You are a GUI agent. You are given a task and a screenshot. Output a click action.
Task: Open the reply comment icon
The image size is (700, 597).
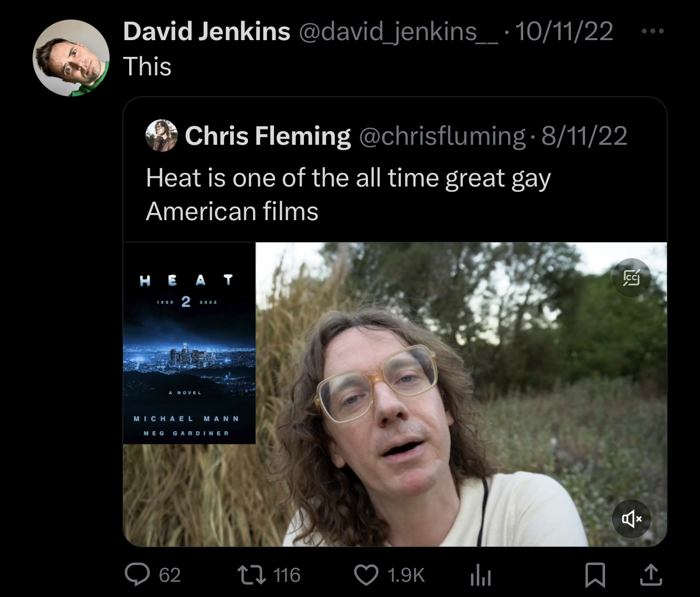[137, 575]
